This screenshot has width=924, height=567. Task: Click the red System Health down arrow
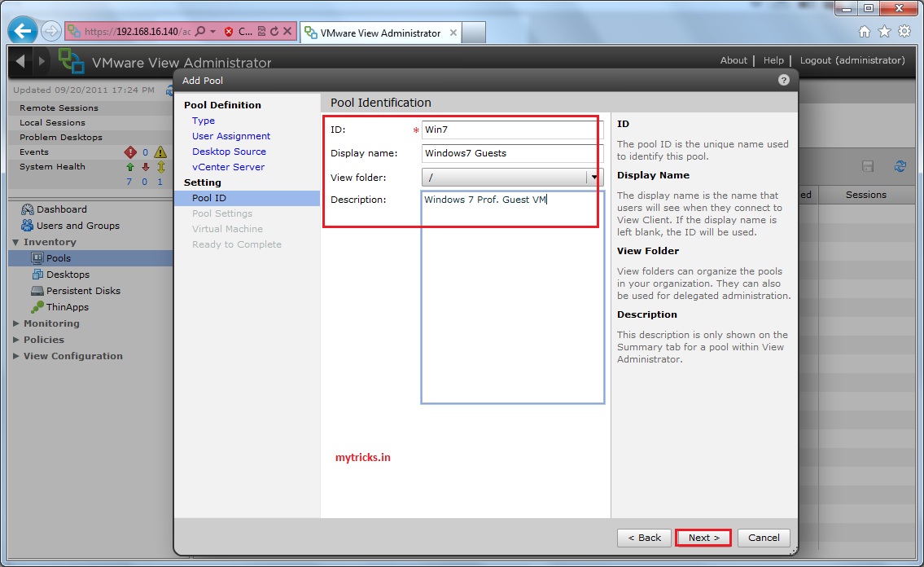pyautogui.click(x=146, y=167)
